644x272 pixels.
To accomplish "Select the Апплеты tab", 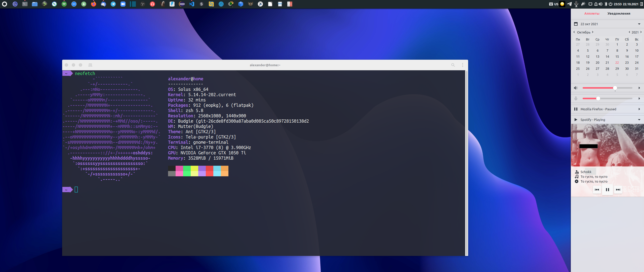I will 592,14.
